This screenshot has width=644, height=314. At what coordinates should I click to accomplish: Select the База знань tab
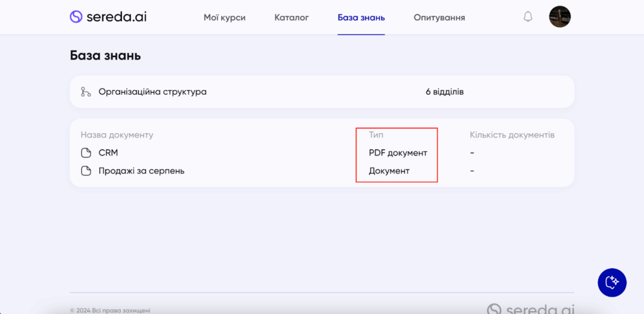coord(361,18)
